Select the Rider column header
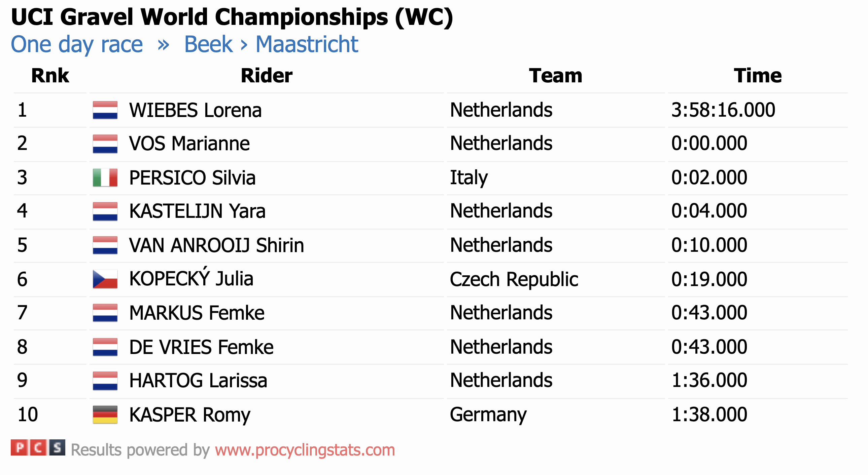 [266, 75]
